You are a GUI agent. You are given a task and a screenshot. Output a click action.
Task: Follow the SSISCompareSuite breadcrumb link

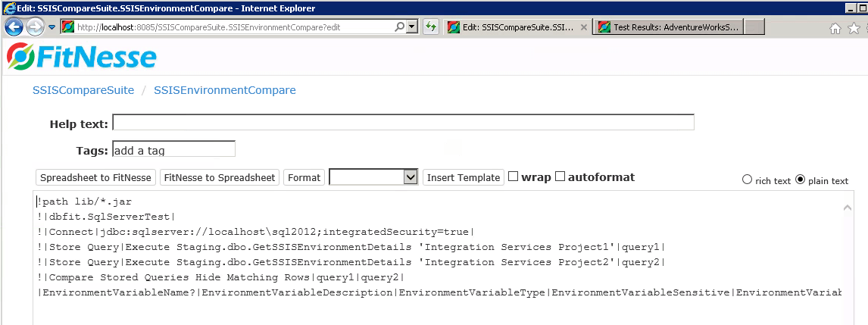pyautogui.click(x=83, y=90)
